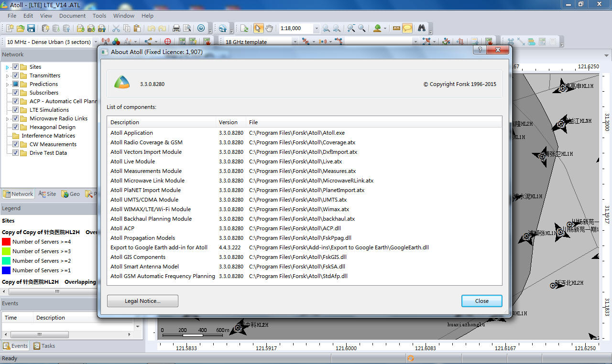Click the Copy icon in toolbar

(x=127, y=28)
